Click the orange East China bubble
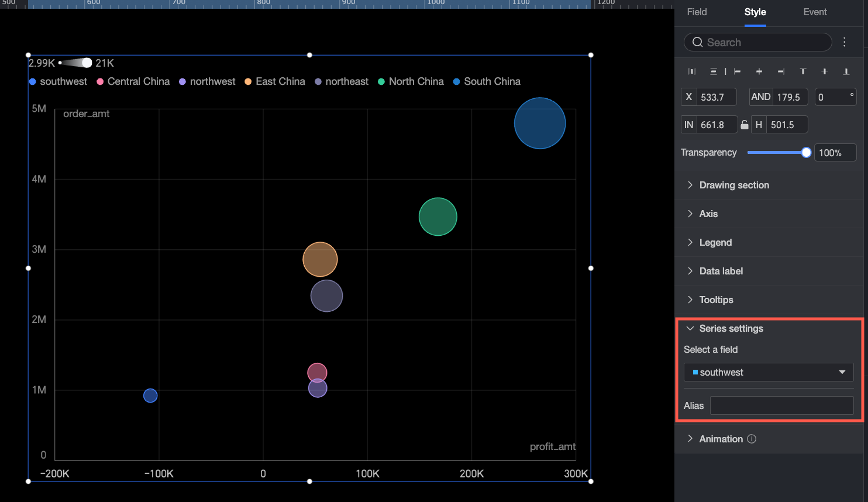The image size is (868, 502). pos(320,259)
